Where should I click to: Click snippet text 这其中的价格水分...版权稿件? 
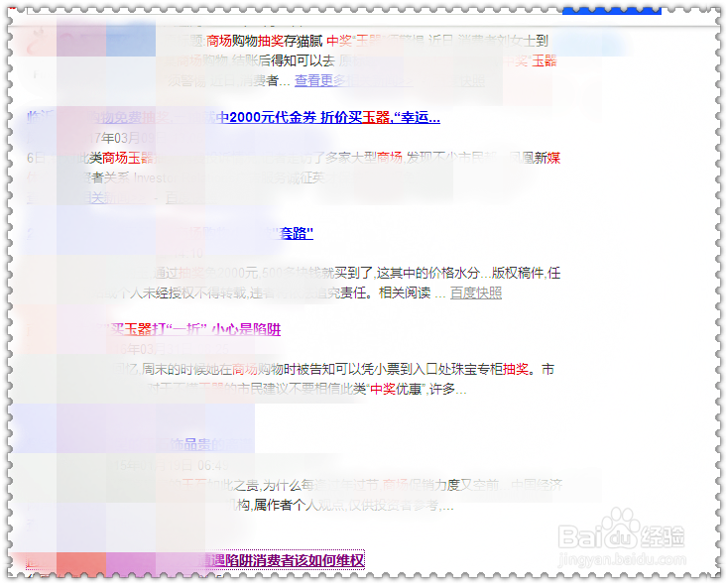(460, 273)
